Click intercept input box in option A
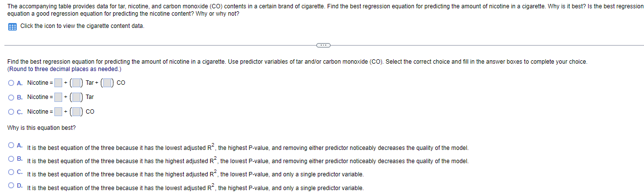Viewport: 644px width, 195px height. [x=58, y=83]
